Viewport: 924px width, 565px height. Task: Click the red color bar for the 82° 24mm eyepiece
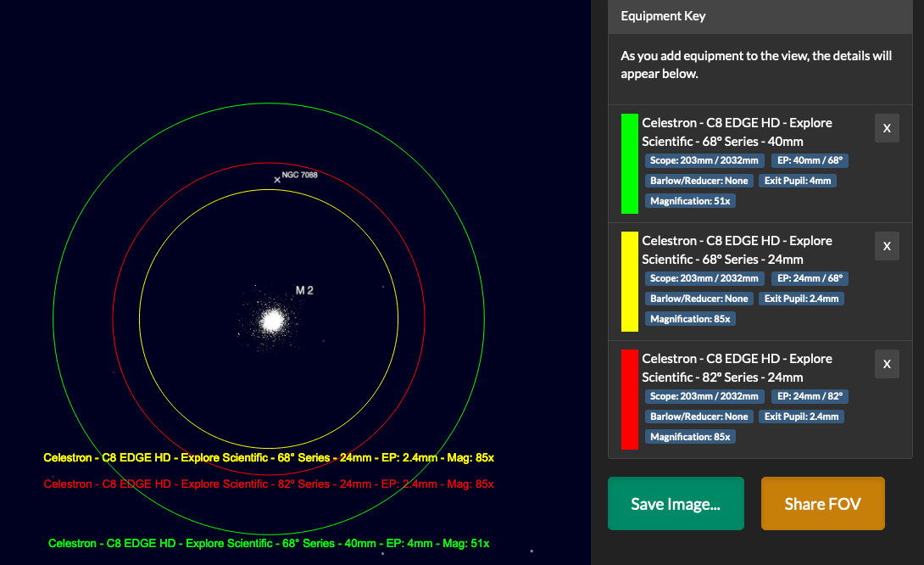click(x=630, y=400)
